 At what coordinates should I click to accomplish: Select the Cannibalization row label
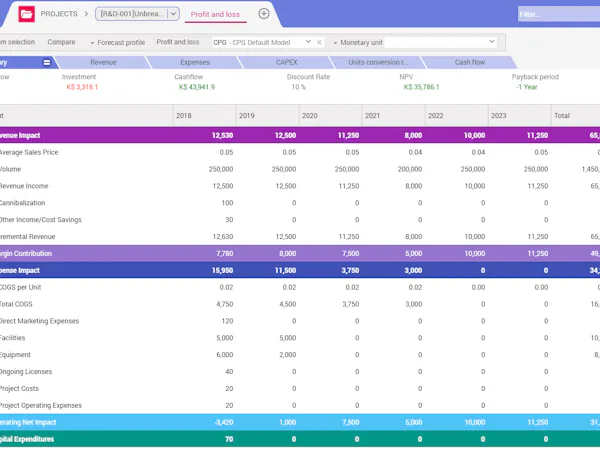pyautogui.click(x=23, y=203)
